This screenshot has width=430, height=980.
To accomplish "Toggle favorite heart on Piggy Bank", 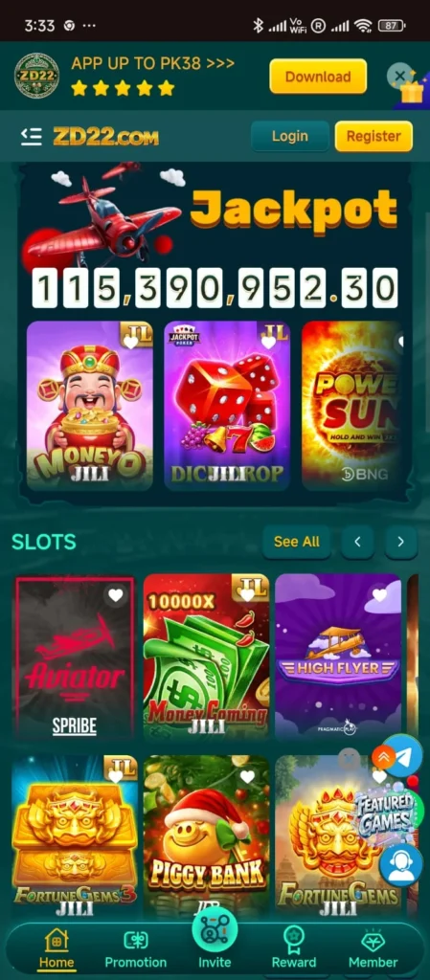I will (247, 776).
